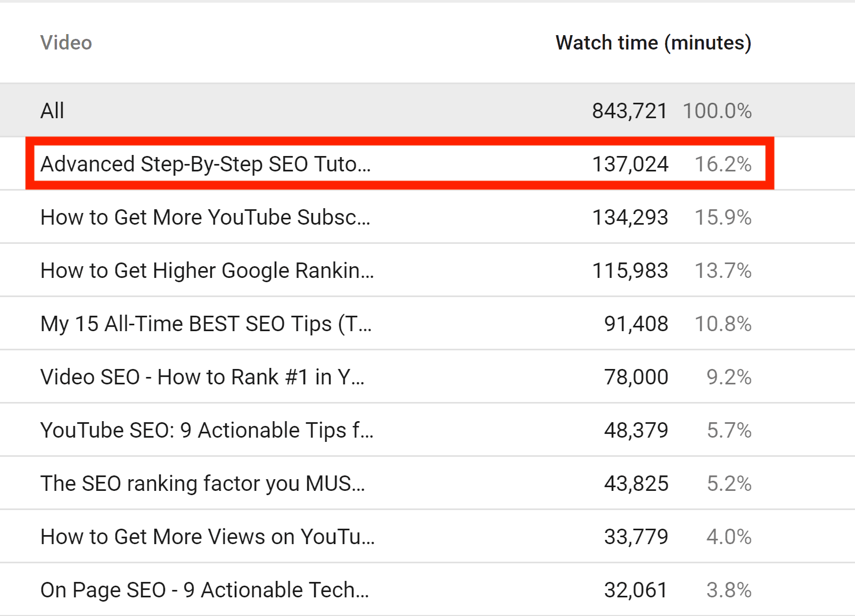This screenshot has width=855, height=616.
Task: Sort by Watch time (minutes) header
Action: pyautogui.click(x=653, y=43)
